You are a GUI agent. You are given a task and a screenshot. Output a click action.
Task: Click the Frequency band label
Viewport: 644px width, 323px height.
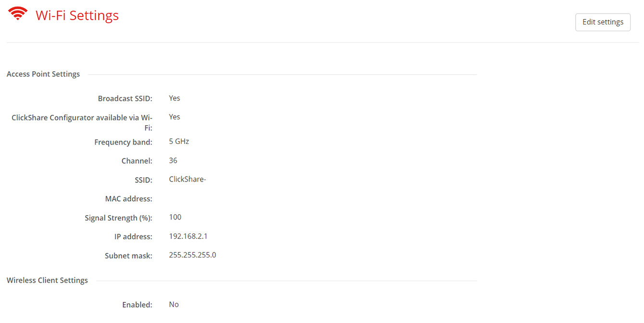[123, 142]
